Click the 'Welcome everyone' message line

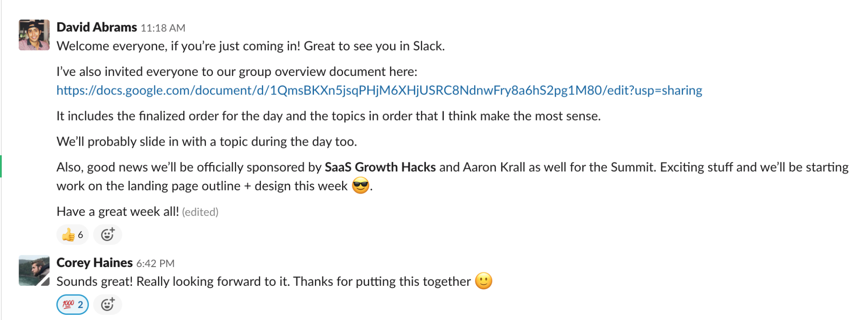[x=251, y=46]
